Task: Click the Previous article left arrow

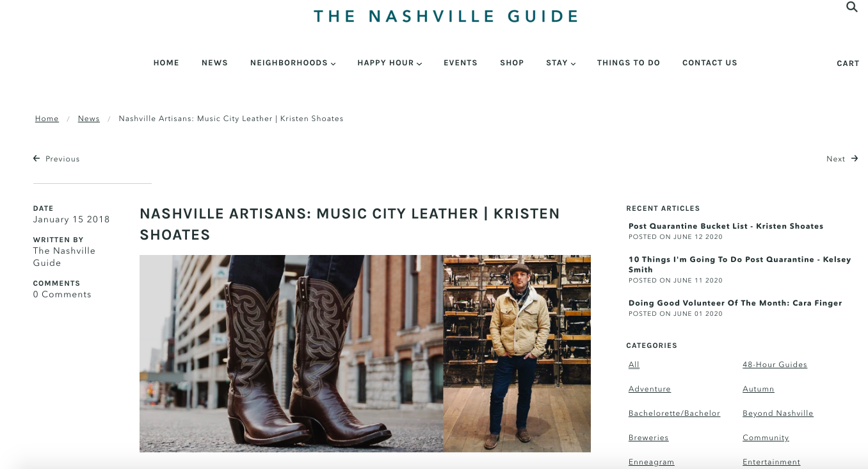Action: tap(36, 158)
